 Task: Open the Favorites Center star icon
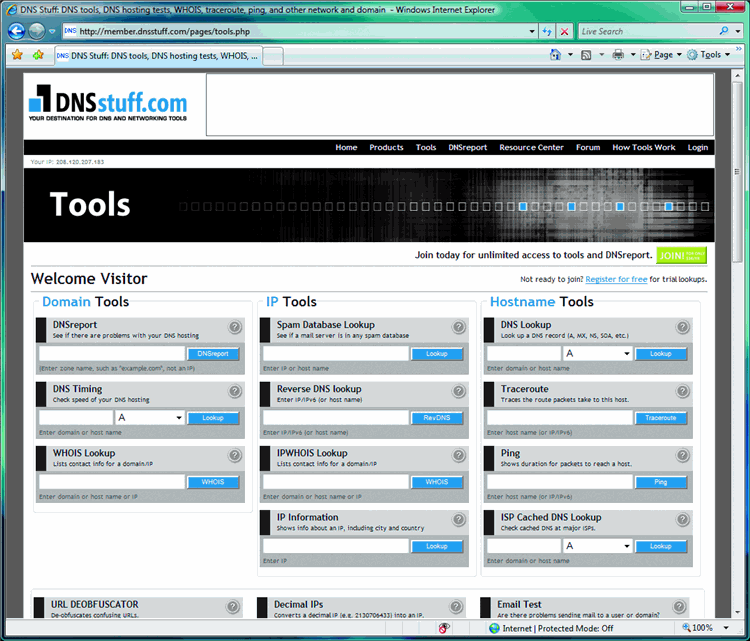[18, 55]
